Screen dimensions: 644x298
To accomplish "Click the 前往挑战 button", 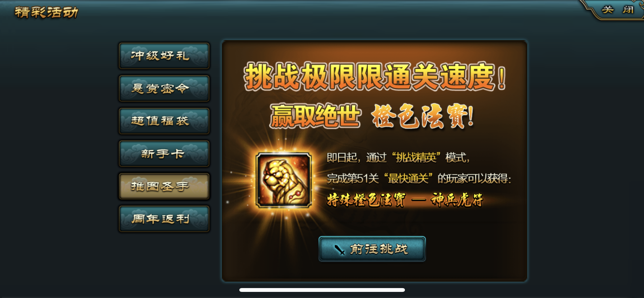I will click(x=372, y=249).
